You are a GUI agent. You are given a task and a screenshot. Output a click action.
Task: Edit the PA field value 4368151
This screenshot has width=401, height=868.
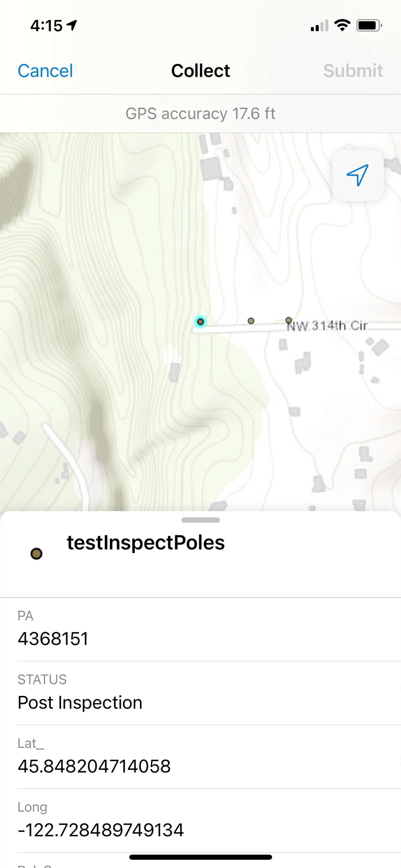(x=53, y=639)
